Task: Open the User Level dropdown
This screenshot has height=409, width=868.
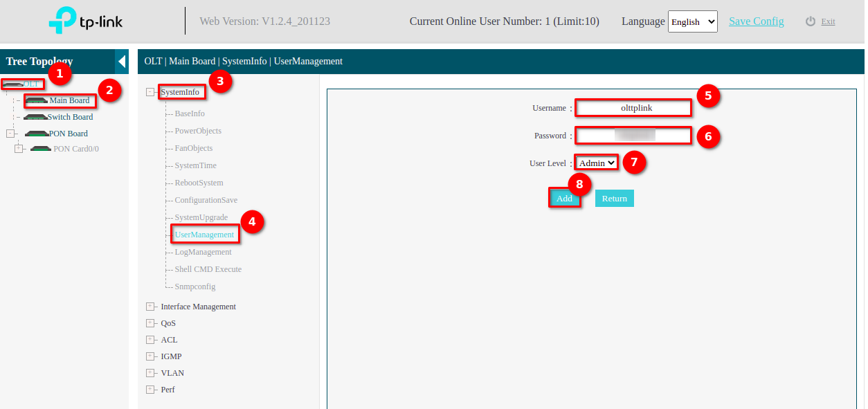Action: point(596,163)
